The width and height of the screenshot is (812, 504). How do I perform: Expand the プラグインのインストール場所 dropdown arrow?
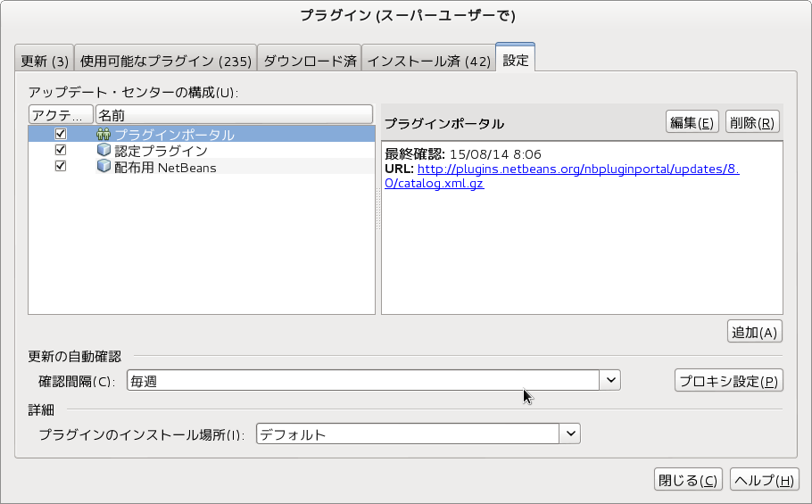(570, 434)
